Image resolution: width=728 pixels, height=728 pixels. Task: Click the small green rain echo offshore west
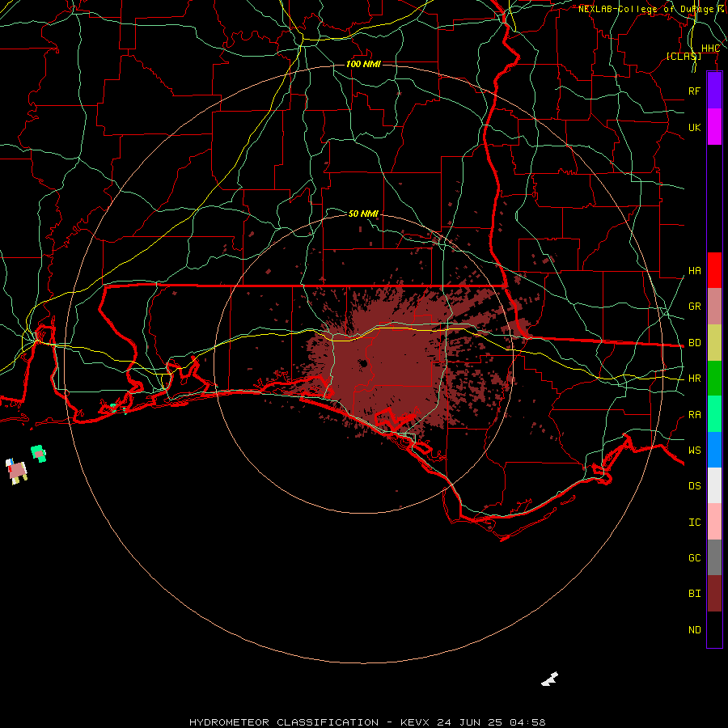tap(39, 453)
